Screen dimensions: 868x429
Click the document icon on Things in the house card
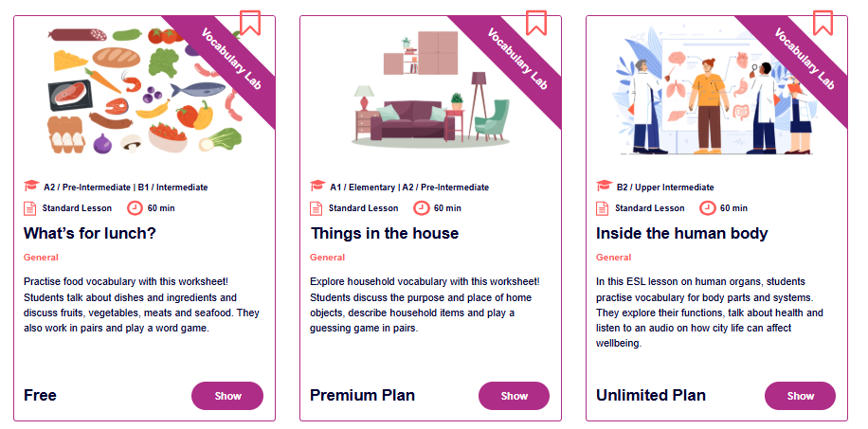point(317,208)
